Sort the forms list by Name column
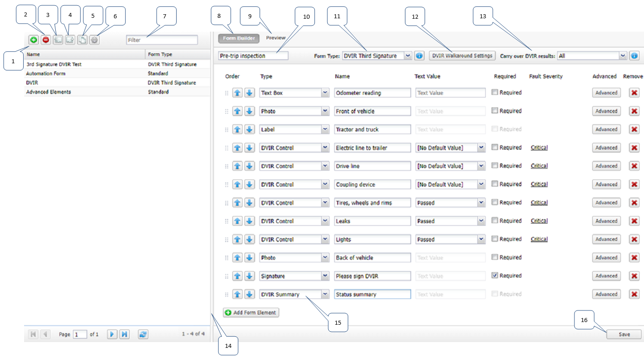Screen dimensions: 644x359 pyautogui.click(x=85, y=54)
